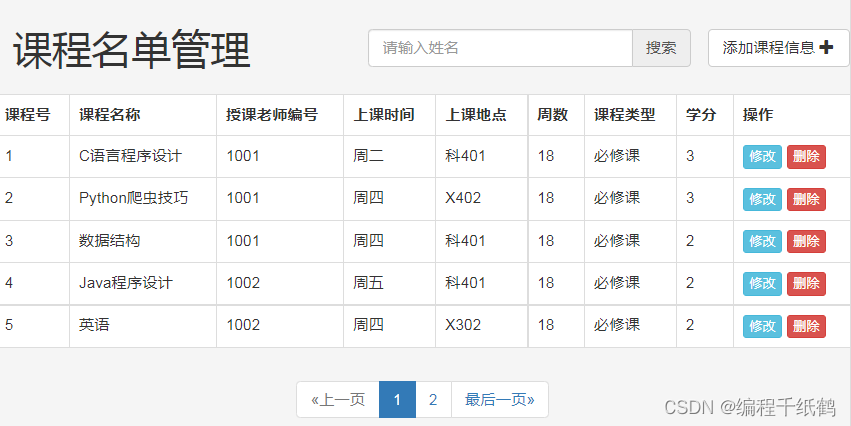Click the 课程名单管理 page title
Viewport: 851px width, 426px height.
point(131,50)
